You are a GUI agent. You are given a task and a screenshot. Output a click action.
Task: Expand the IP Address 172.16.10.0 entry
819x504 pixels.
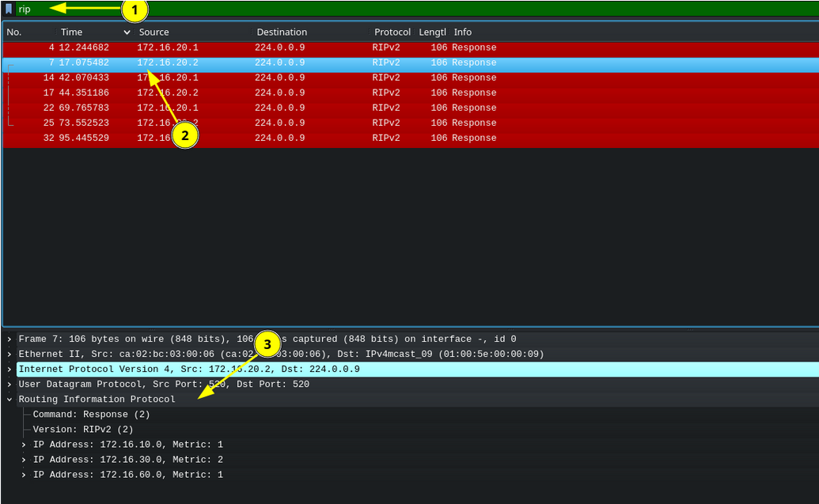coord(24,445)
